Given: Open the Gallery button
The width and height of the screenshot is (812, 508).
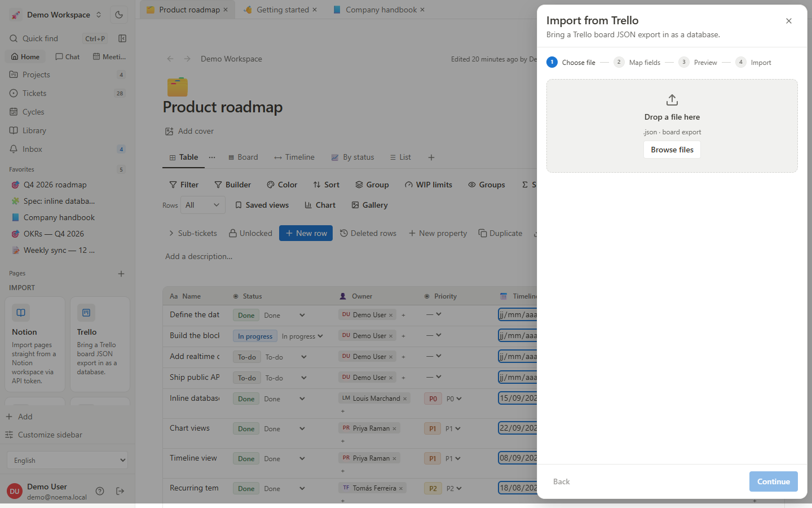Looking at the screenshot, I should tap(370, 205).
